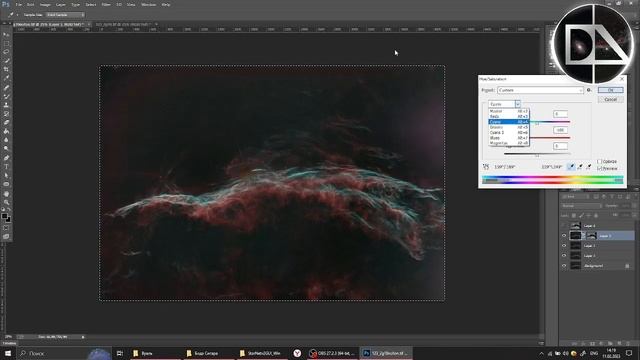The image size is (640, 360).
Task: Collapse the Cyans channel dropdown
Action: click(517, 104)
